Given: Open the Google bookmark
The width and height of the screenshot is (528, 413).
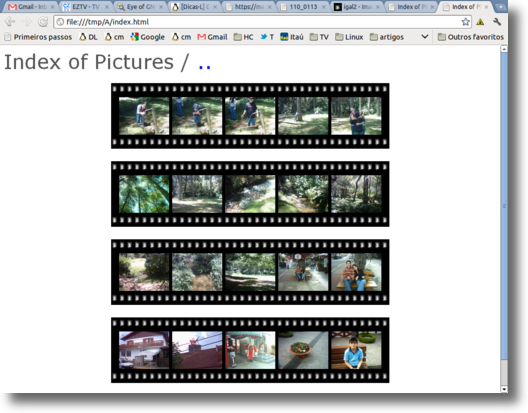Looking at the screenshot, I should pyautogui.click(x=148, y=37).
